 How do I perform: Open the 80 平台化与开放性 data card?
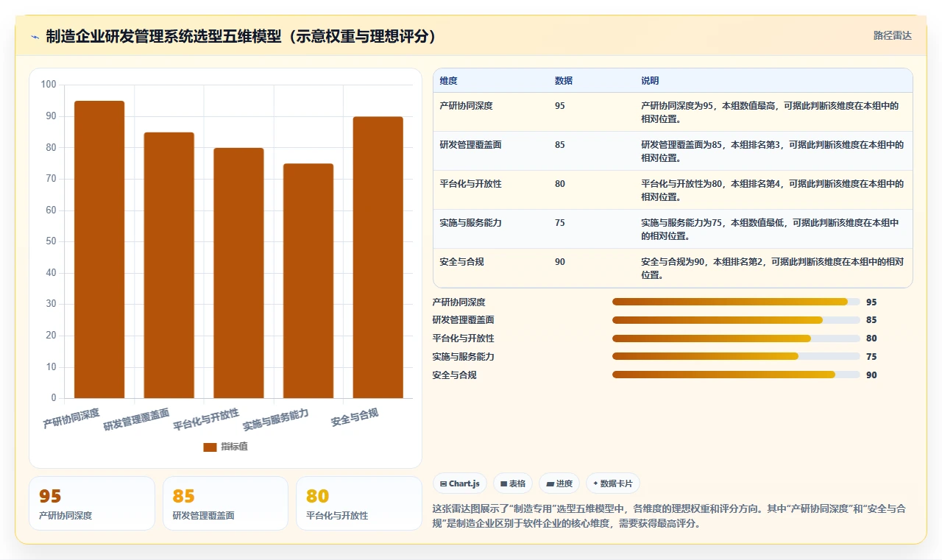pyautogui.click(x=359, y=503)
